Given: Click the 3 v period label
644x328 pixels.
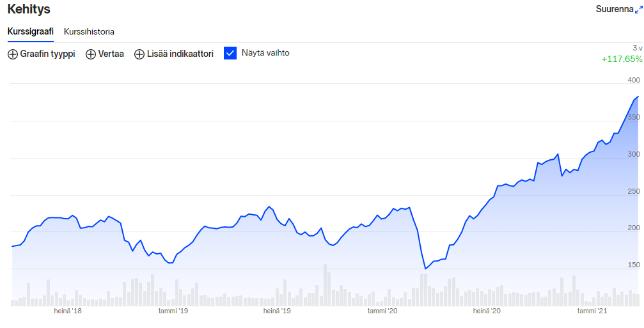Looking at the screenshot, I should click(637, 48).
